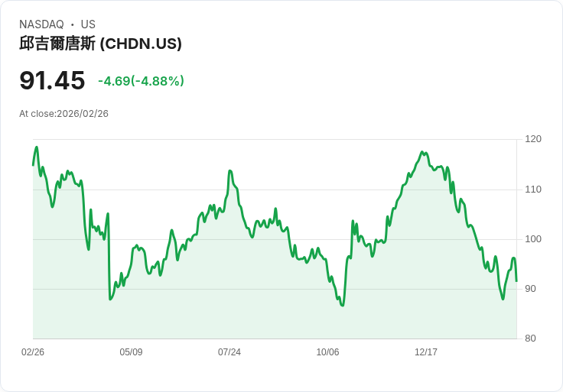563x392 pixels.
Task: Click the chart's highest peak near 12/17
Action: coord(422,152)
